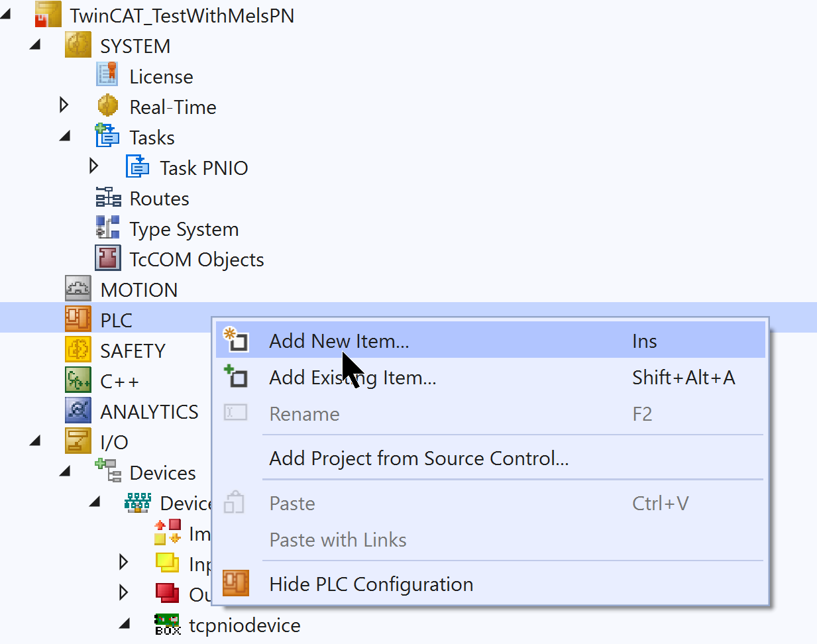
Task: Select the License tree item
Action: pos(161,76)
